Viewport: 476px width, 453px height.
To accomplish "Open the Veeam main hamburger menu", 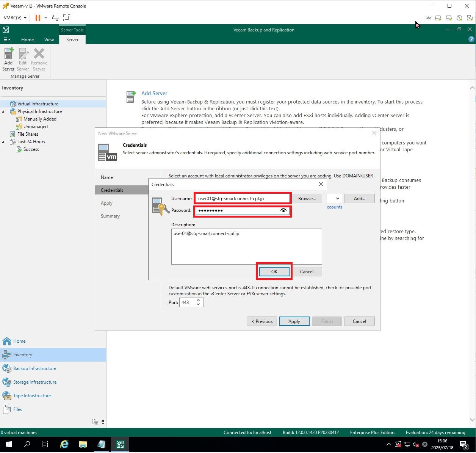I will (x=7, y=39).
